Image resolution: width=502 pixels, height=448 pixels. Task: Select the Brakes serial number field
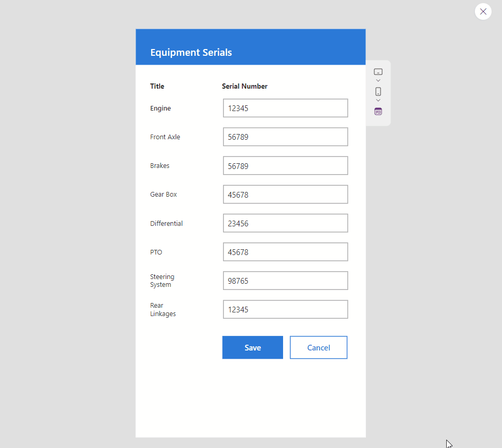click(x=285, y=165)
